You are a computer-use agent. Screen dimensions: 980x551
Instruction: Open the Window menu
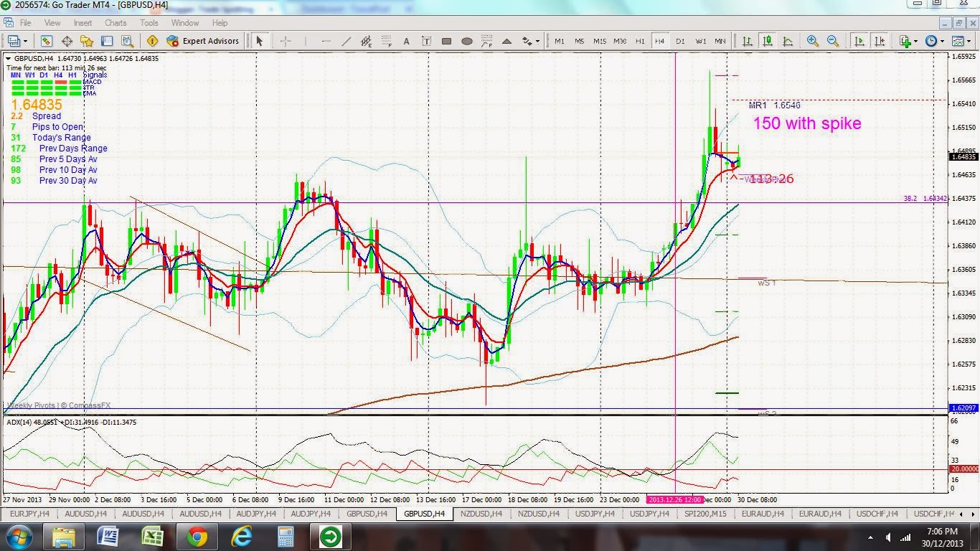coord(185,23)
